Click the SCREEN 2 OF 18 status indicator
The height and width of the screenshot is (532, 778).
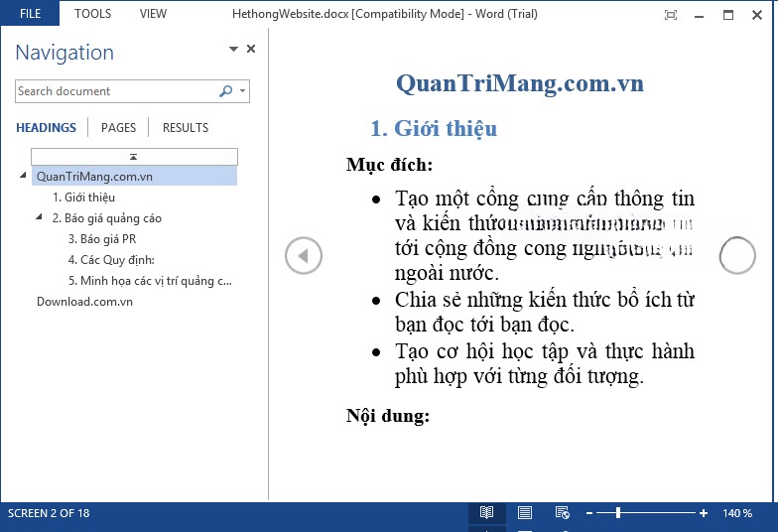click(x=49, y=513)
